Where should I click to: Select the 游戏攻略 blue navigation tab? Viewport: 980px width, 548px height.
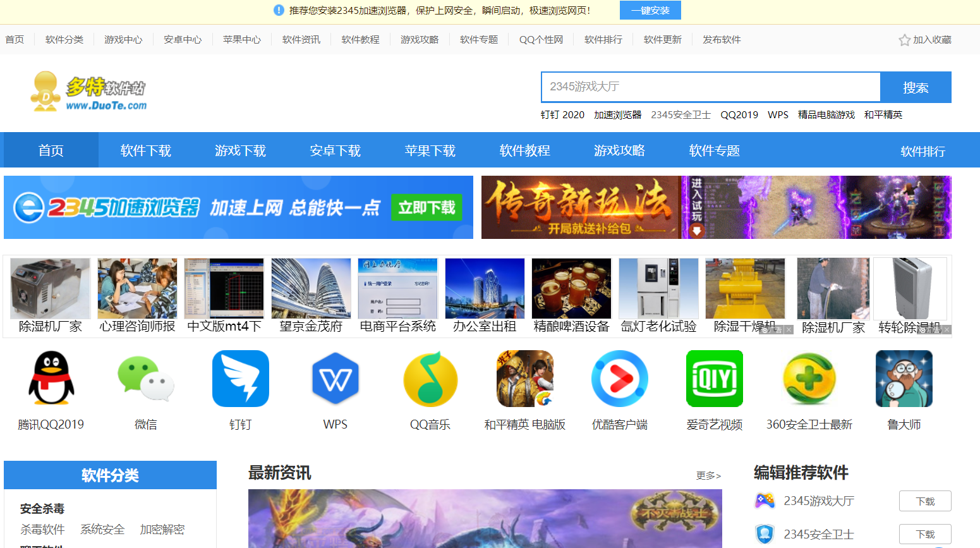pos(620,150)
